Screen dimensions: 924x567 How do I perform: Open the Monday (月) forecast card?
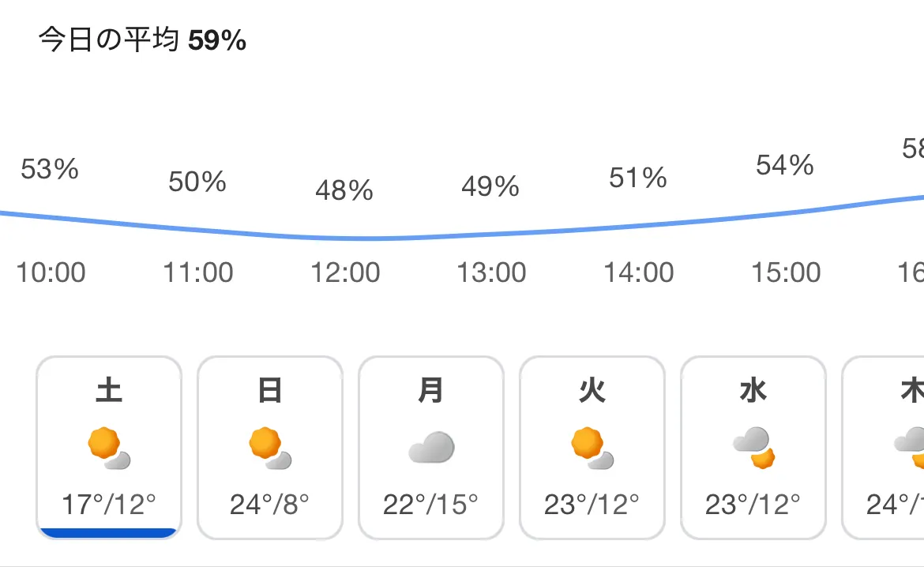(430, 447)
